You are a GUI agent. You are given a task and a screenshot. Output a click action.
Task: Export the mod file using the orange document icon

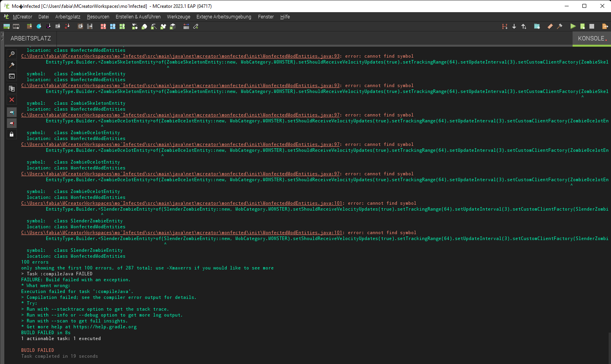(605, 26)
